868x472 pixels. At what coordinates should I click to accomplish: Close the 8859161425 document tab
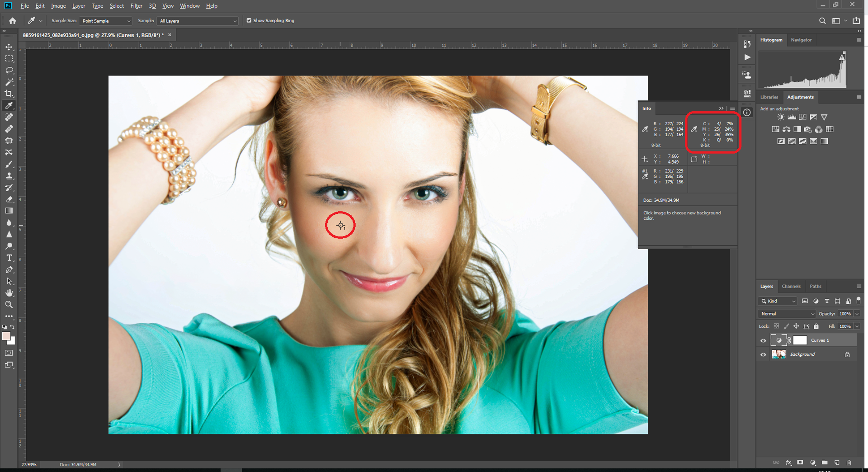point(170,35)
